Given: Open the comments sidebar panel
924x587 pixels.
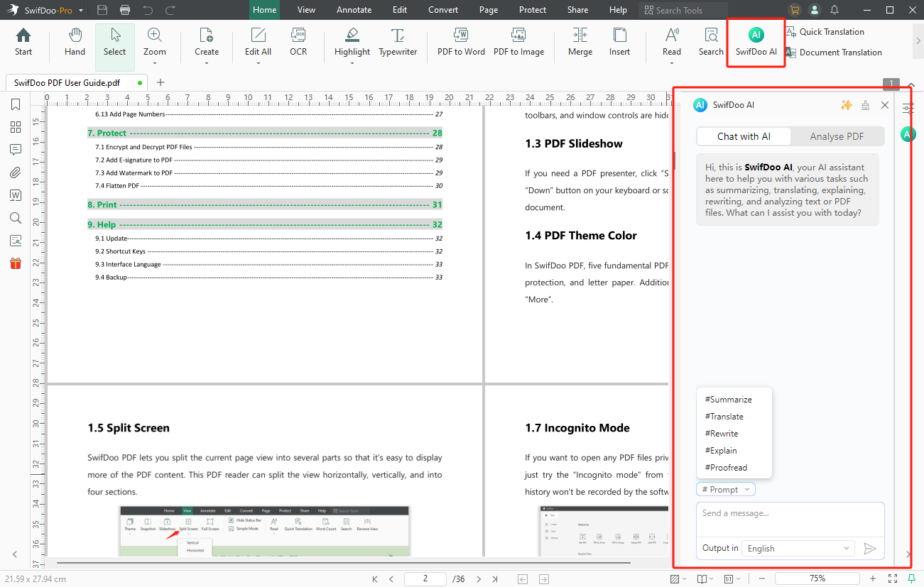Looking at the screenshot, I should 16,150.
